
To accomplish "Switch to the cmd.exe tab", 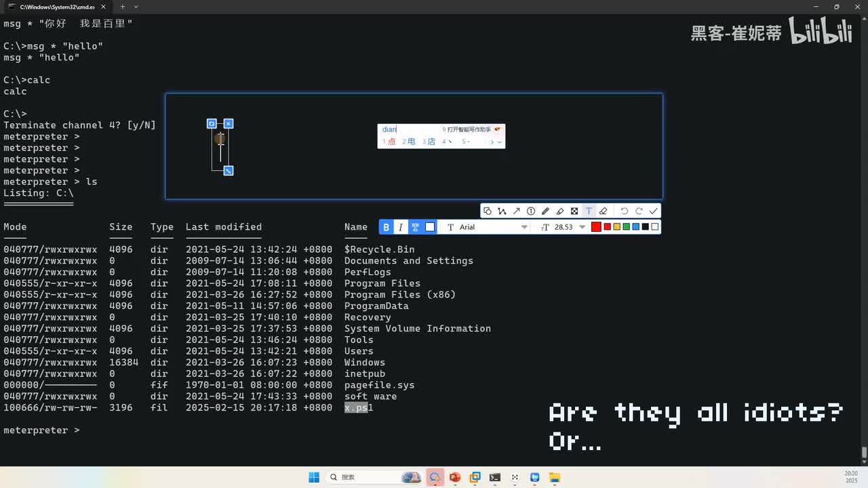I will point(56,7).
